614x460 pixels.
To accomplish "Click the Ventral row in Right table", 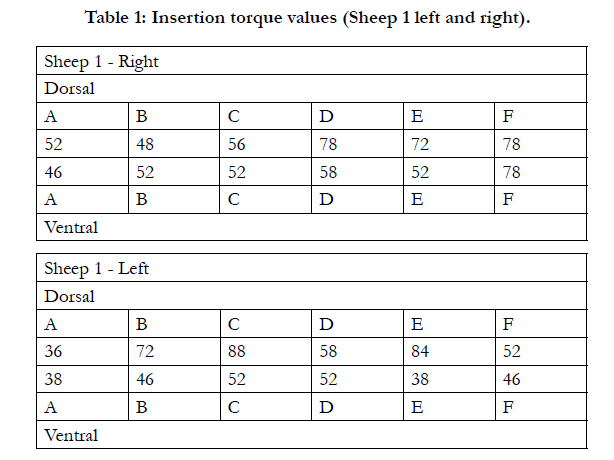I will tap(312, 227).
